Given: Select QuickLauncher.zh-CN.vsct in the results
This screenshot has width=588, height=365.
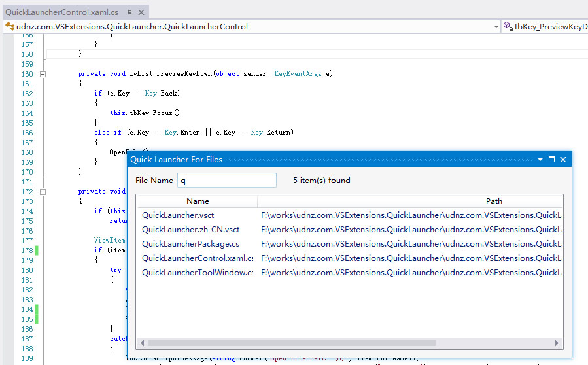Looking at the screenshot, I should [190, 230].
